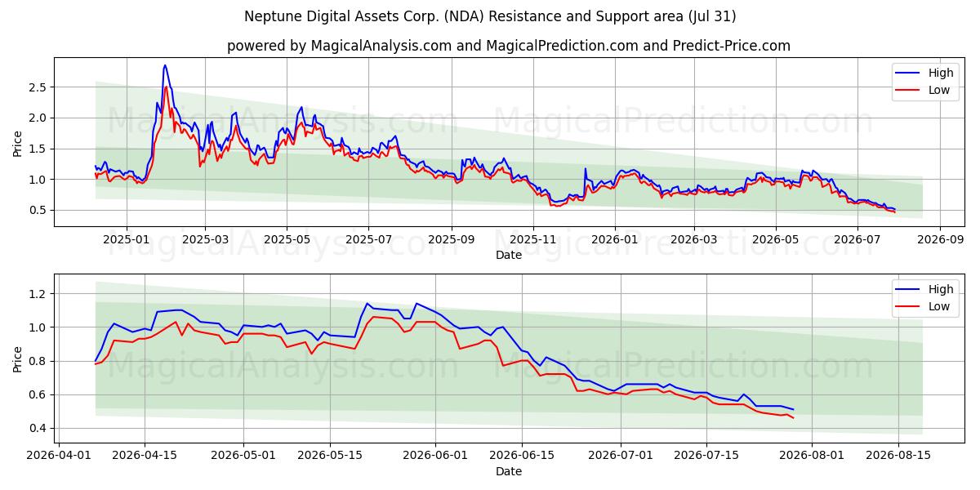Click the '2026-06-01' date tick on bottom chart
980x490 pixels.
[435, 456]
